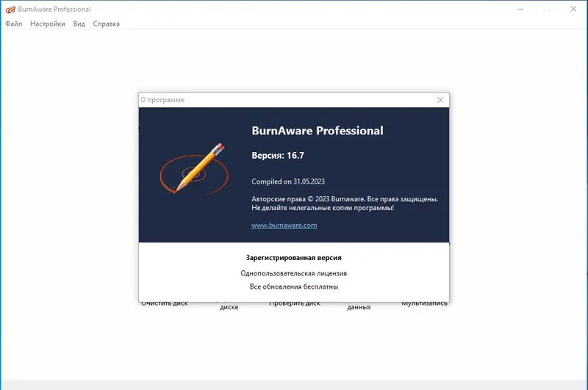Click 'Однопользовательская лицензия' text

[x=293, y=273]
